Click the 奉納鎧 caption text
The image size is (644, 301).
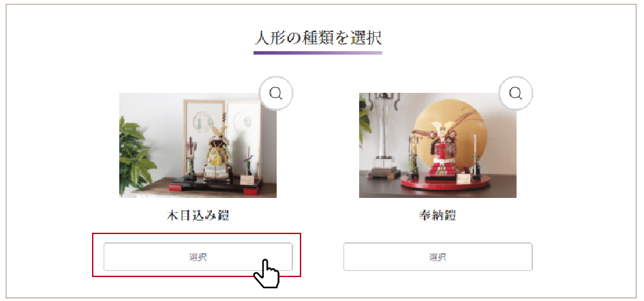click(438, 216)
